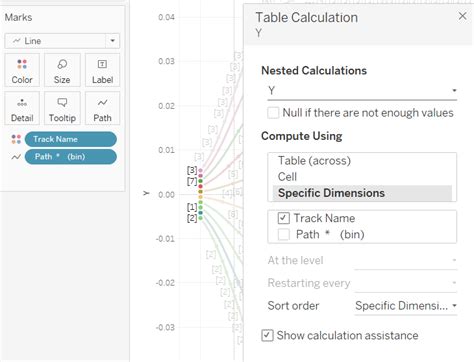Check the Path (bin) dimension checkbox

coord(284,234)
